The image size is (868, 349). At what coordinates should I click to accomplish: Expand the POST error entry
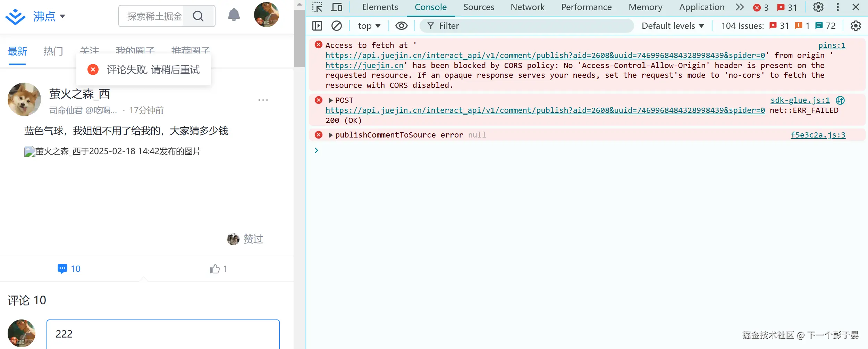(330, 100)
